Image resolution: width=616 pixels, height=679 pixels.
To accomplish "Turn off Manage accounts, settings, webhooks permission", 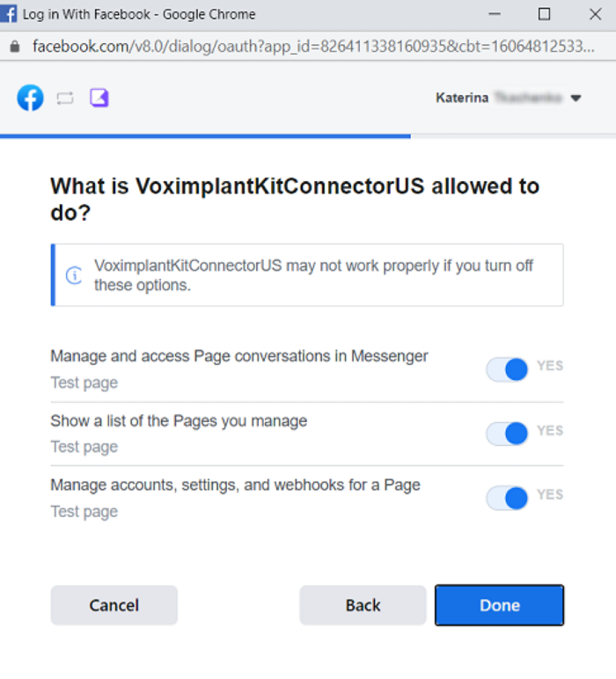I will tap(507, 498).
